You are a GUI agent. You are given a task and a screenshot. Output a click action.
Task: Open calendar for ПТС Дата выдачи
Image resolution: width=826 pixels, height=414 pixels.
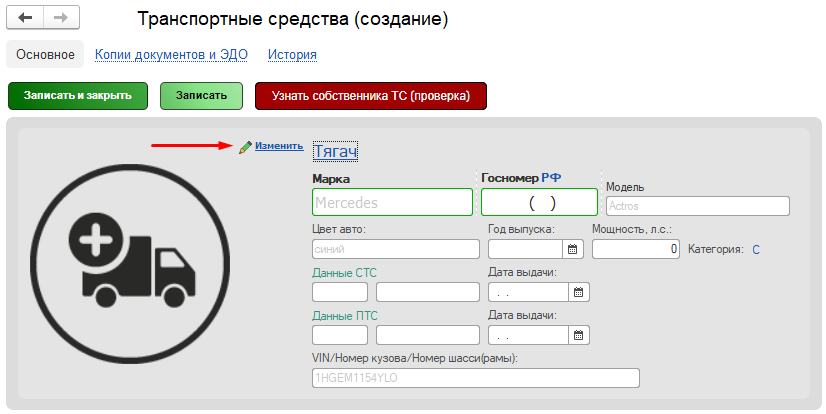coord(578,335)
